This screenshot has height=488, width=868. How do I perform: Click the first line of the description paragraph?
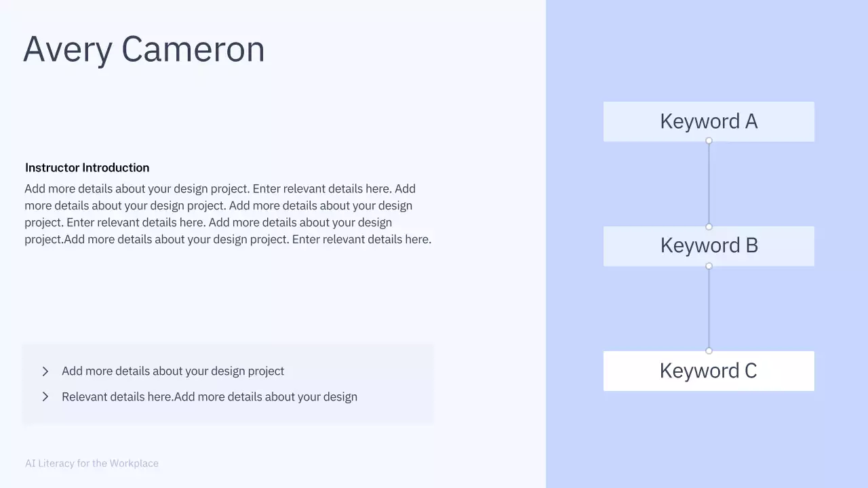click(x=220, y=188)
